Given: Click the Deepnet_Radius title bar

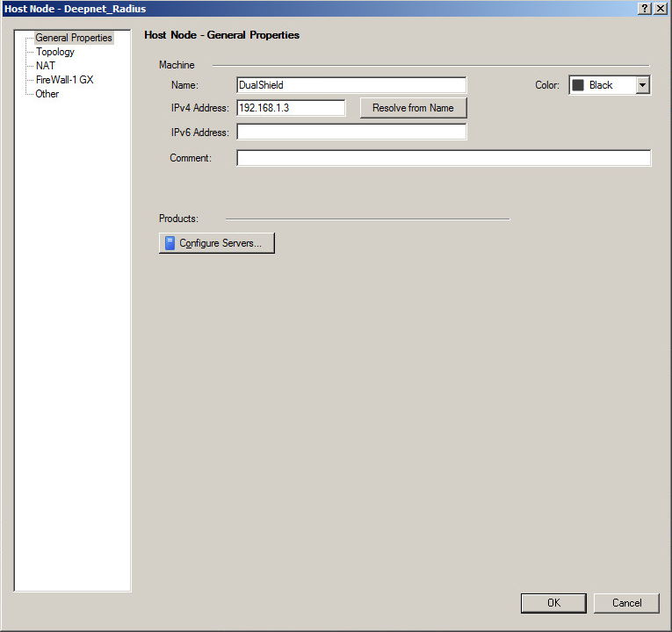Looking at the screenshot, I should [x=264, y=8].
